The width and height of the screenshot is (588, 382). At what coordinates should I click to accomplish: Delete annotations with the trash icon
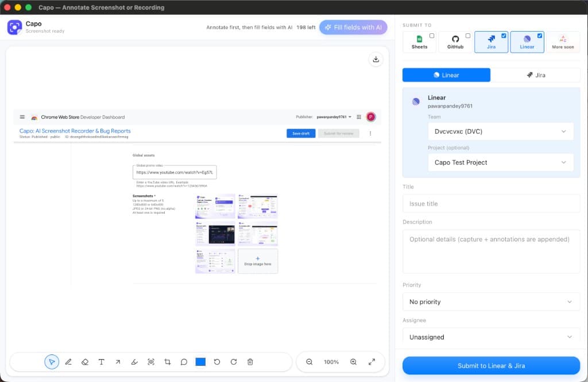250,362
